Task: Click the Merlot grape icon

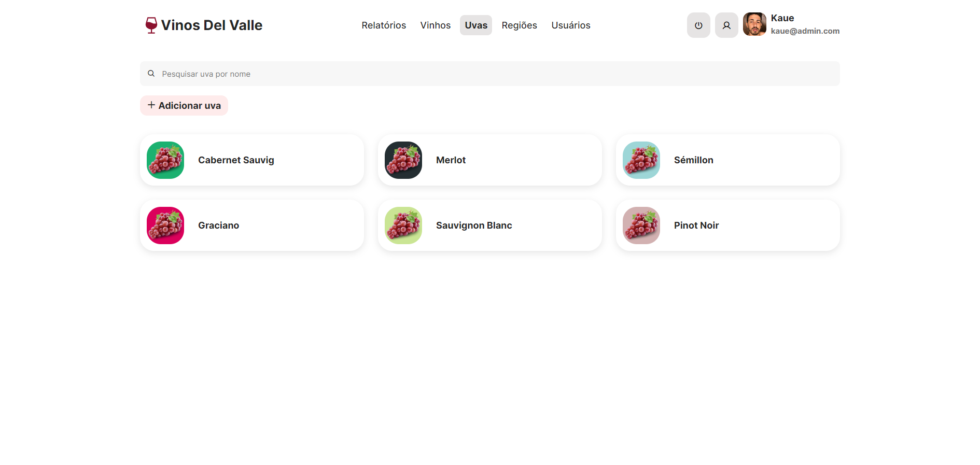Action: [x=403, y=160]
